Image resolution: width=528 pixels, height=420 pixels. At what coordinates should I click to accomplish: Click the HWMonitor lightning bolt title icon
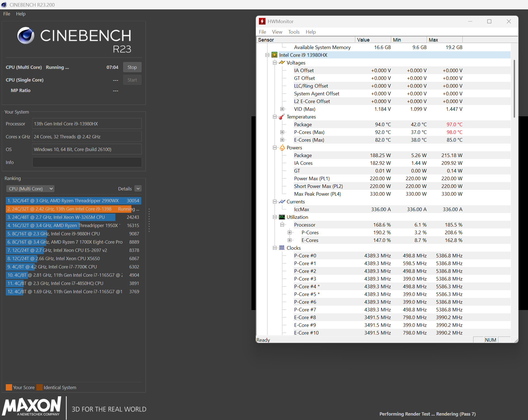click(262, 21)
